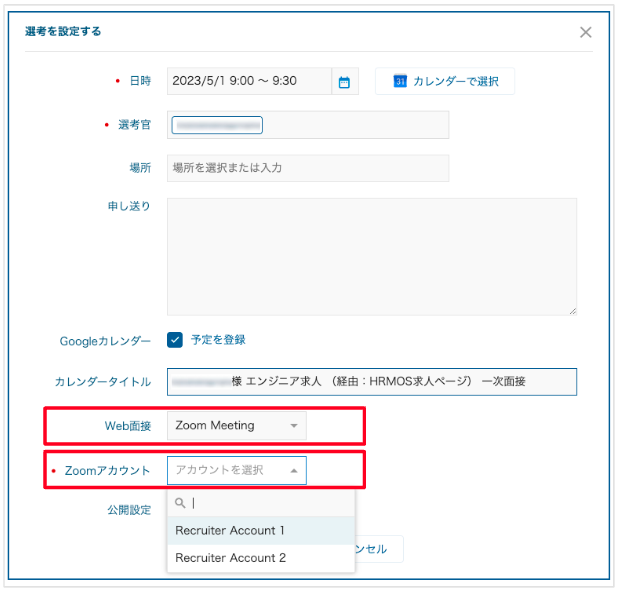This screenshot has width=618, height=593.
Task: Click the Web面接 dropdown arrow
Action: [293, 426]
